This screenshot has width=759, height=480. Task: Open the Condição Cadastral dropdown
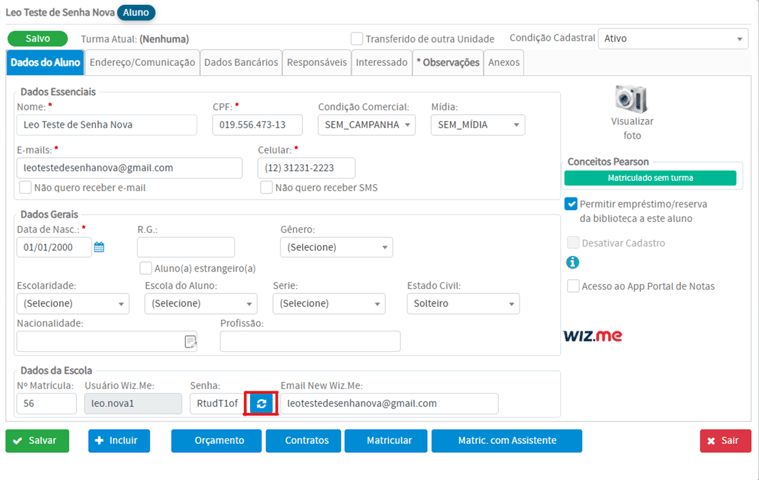point(672,39)
